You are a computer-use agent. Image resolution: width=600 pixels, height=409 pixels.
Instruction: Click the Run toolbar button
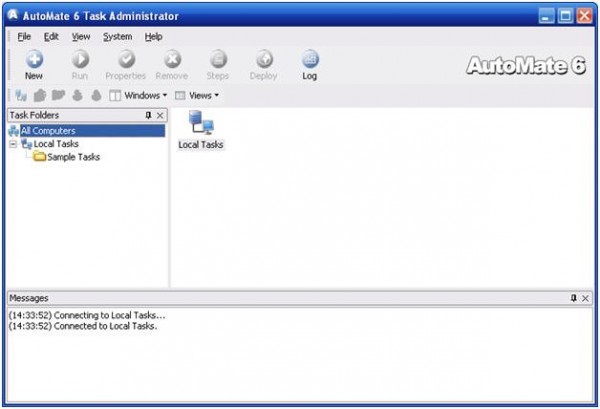point(80,65)
